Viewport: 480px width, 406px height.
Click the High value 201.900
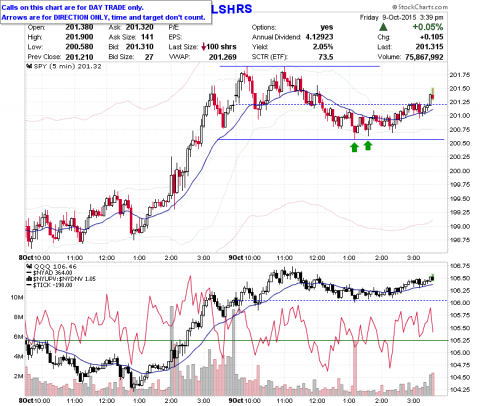tap(79, 37)
